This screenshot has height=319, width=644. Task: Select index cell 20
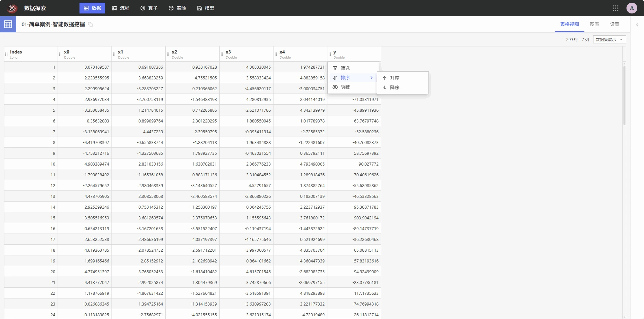31,272
